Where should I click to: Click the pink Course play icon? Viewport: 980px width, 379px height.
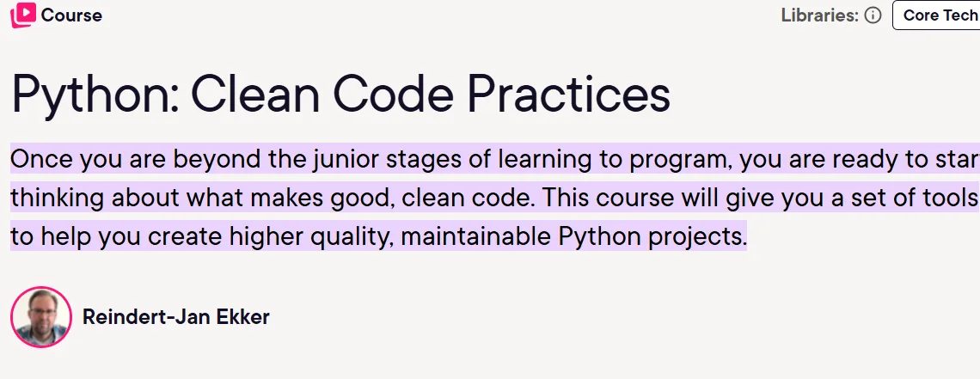coord(23,15)
